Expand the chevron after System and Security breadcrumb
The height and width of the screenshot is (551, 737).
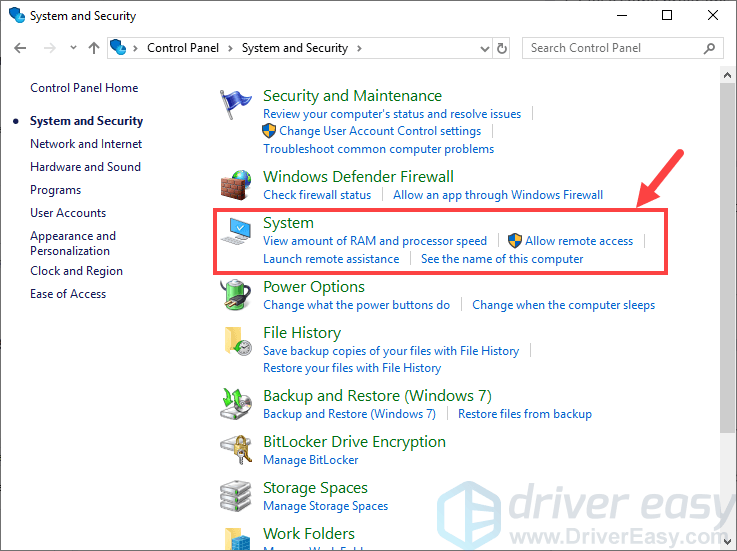point(359,48)
